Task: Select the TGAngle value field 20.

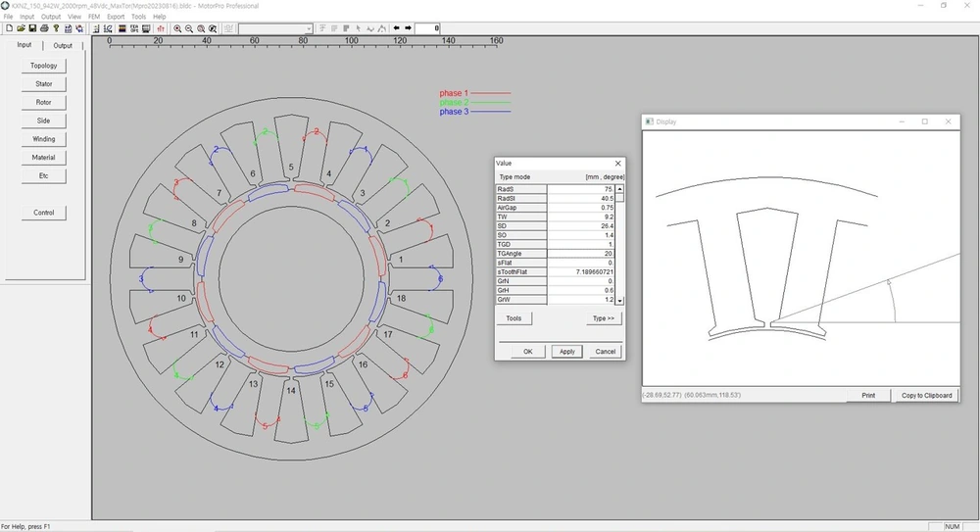Action: click(580, 254)
